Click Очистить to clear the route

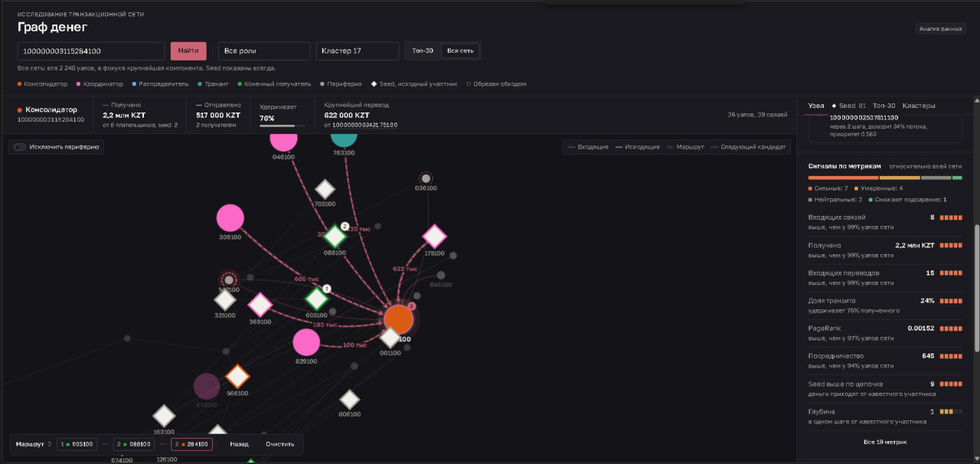pos(280,444)
